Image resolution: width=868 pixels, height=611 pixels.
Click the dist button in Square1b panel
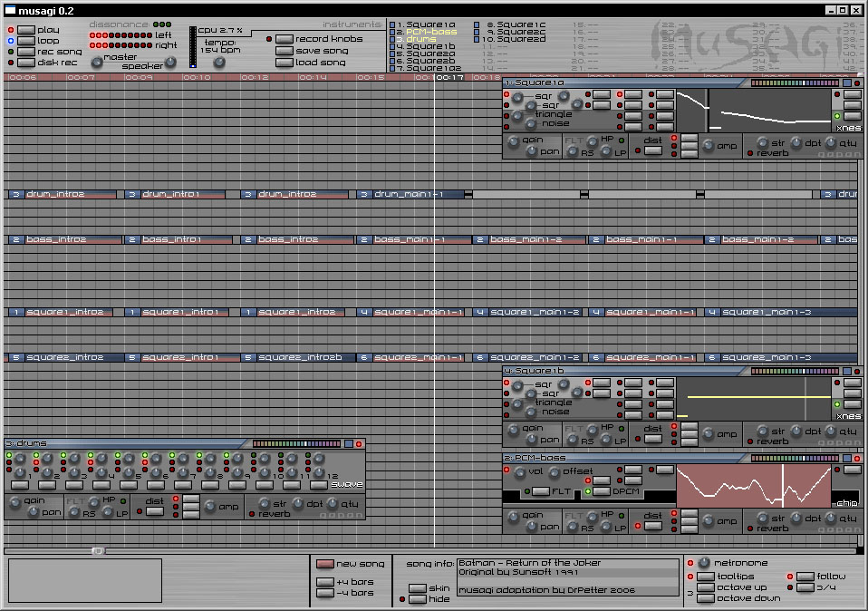[653, 439]
